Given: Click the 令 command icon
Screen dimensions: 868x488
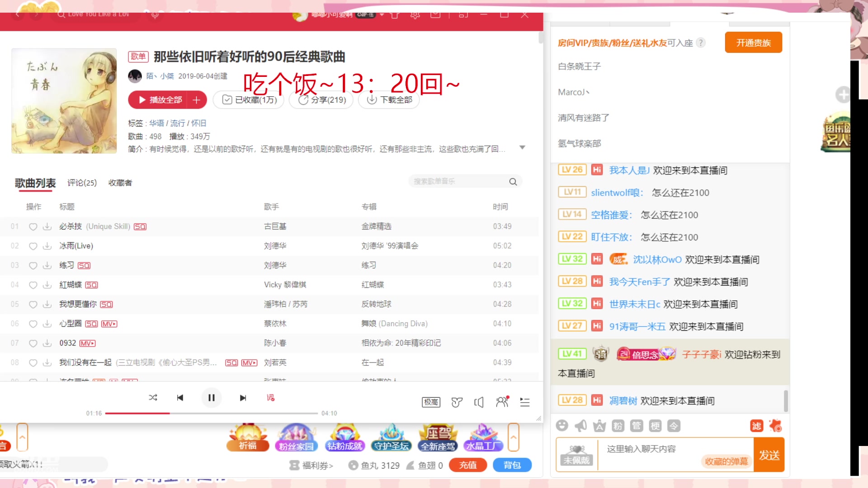Looking at the screenshot, I should 674,426.
